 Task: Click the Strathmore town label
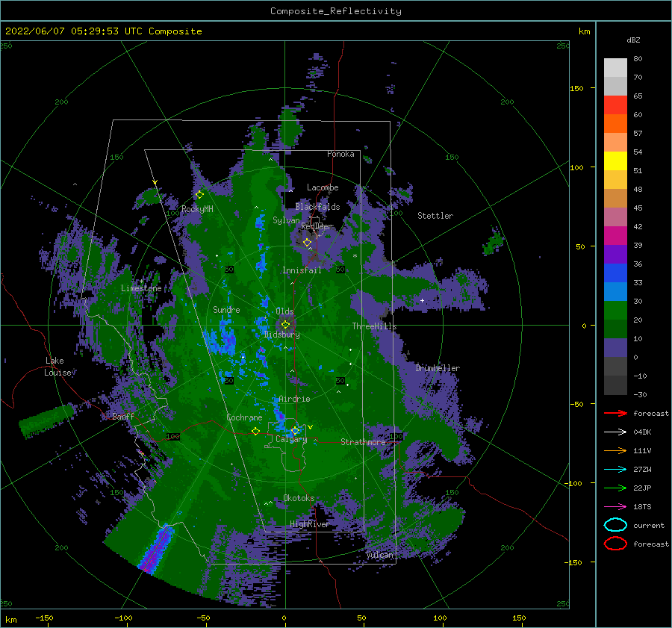pyautogui.click(x=363, y=442)
